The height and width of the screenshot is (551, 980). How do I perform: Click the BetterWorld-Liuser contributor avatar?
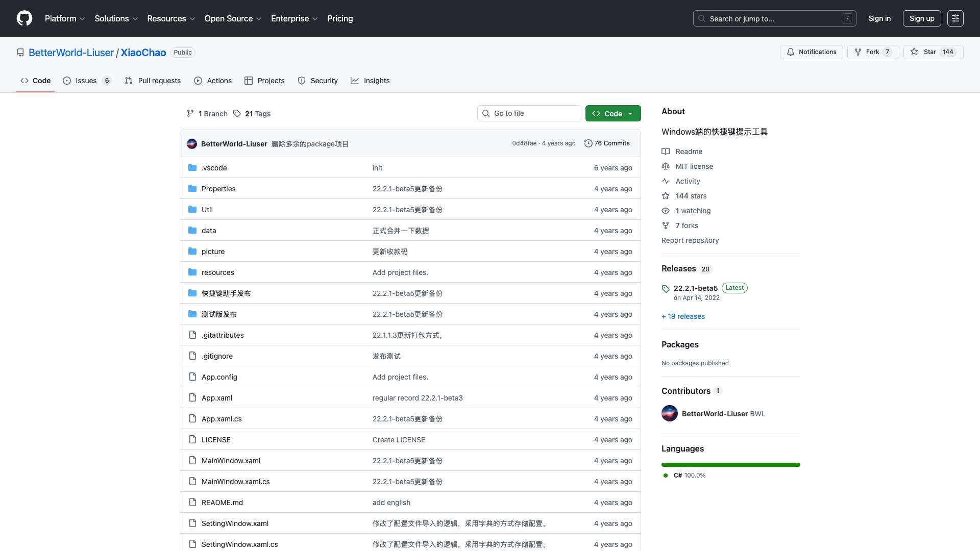click(x=670, y=413)
